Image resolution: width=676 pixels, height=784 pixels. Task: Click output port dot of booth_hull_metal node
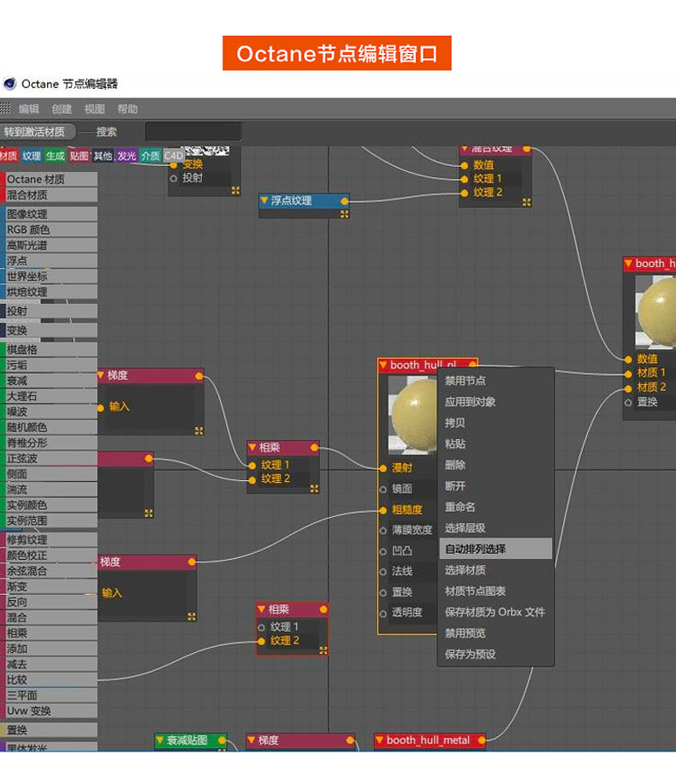point(481,740)
